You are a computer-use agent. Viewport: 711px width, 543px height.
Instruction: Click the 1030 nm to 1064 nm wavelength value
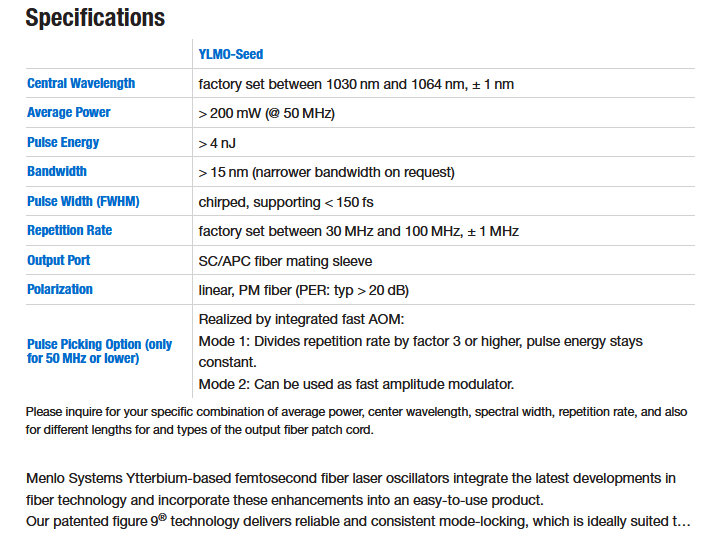pos(356,84)
